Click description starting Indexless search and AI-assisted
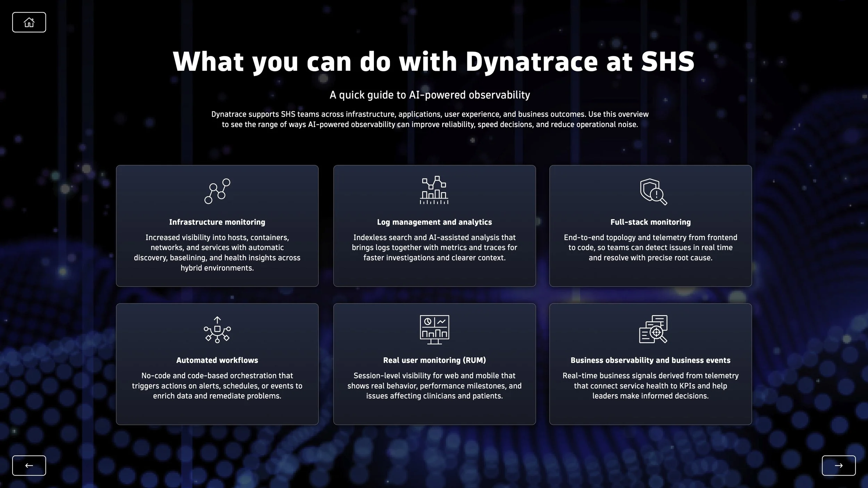 434,247
